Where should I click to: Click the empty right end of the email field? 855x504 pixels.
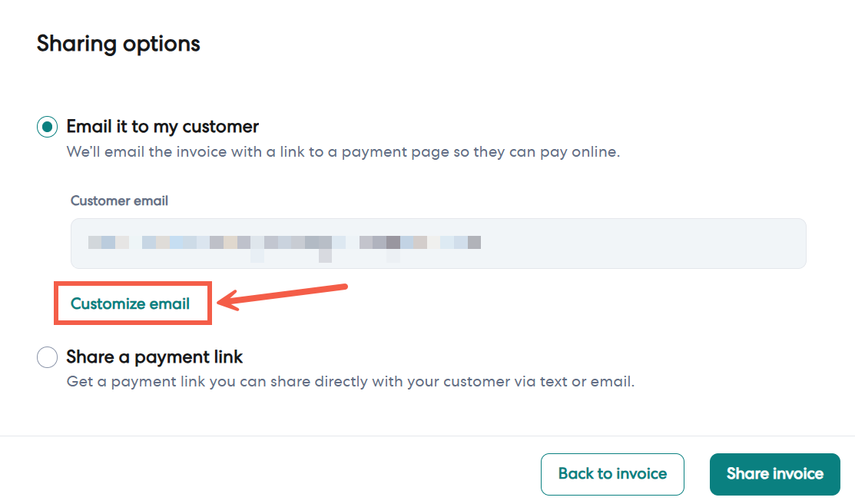(691, 243)
